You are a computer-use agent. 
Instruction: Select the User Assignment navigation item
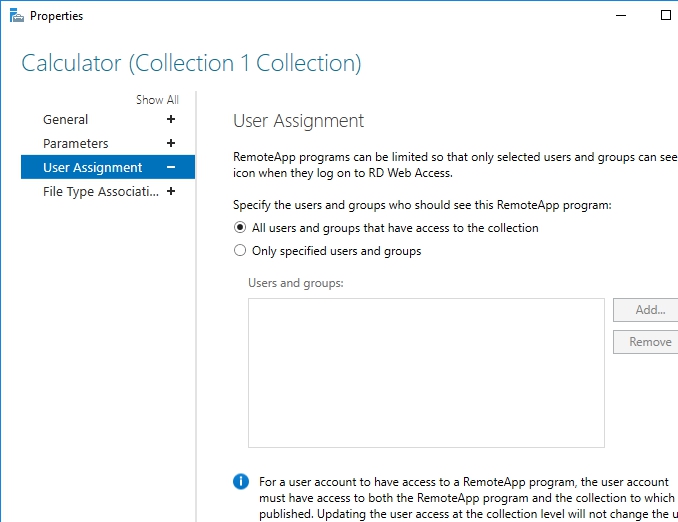click(93, 168)
